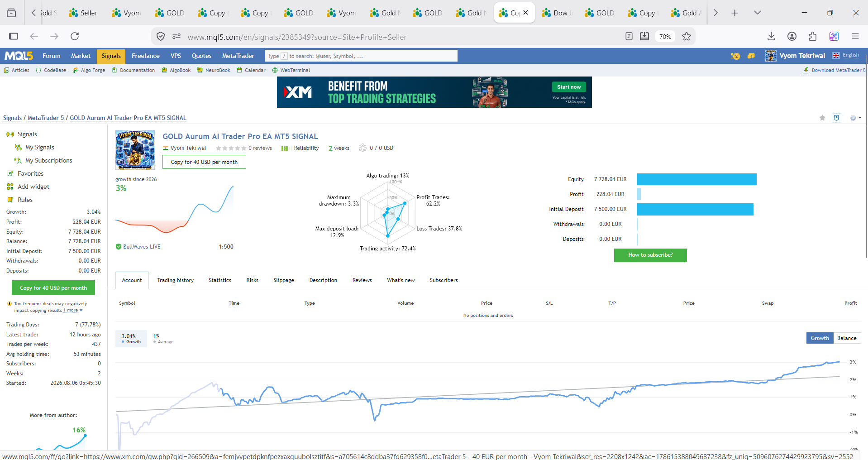868x460 pixels.
Task: Click the browser address bar URL
Action: [x=297, y=37]
